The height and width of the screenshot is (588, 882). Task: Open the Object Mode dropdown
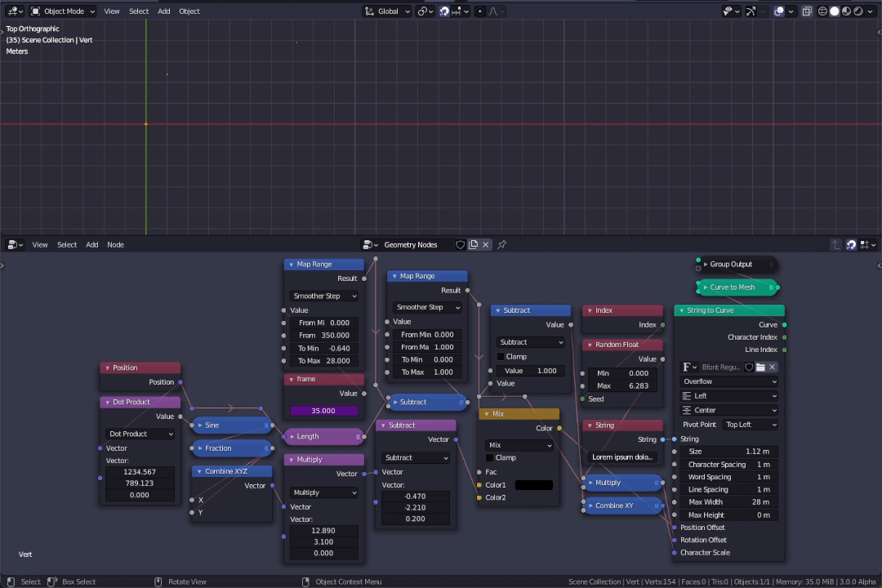[x=62, y=11]
